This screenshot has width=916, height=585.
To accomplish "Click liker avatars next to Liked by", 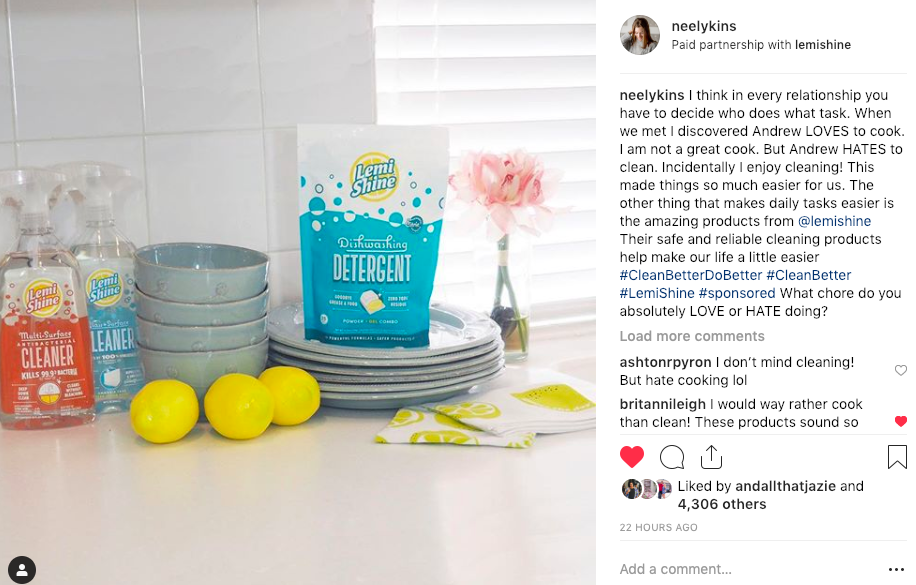I will pyautogui.click(x=647, y=489).
